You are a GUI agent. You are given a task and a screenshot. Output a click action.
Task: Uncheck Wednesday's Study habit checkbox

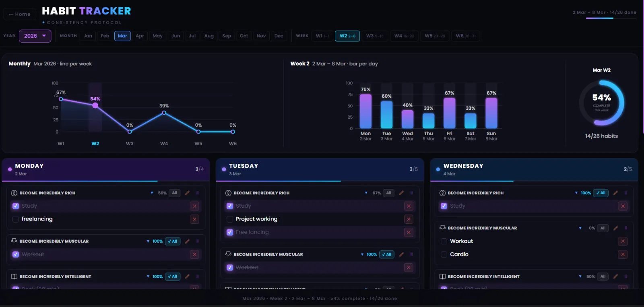click(444, 206)
